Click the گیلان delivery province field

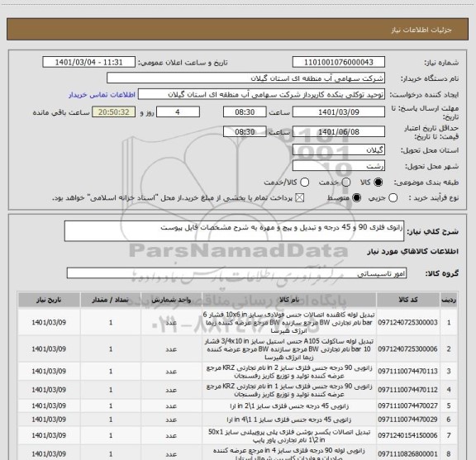point(339,150)
